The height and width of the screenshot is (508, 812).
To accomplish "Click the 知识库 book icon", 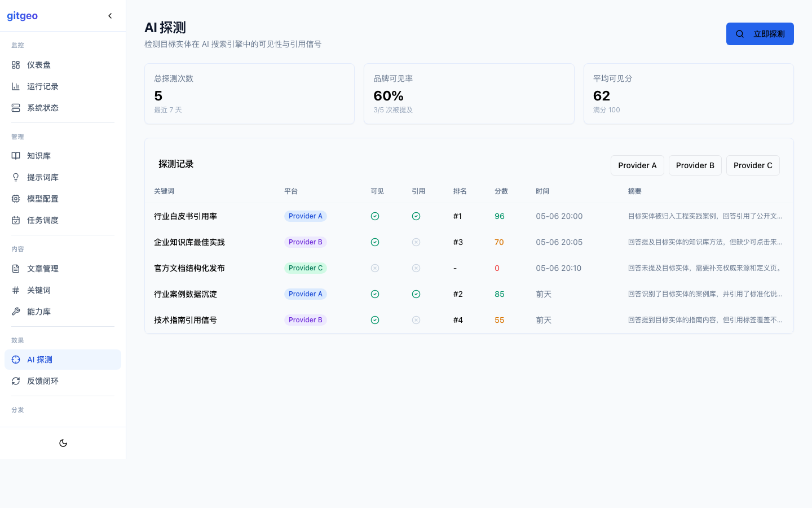I will (16, 156).
